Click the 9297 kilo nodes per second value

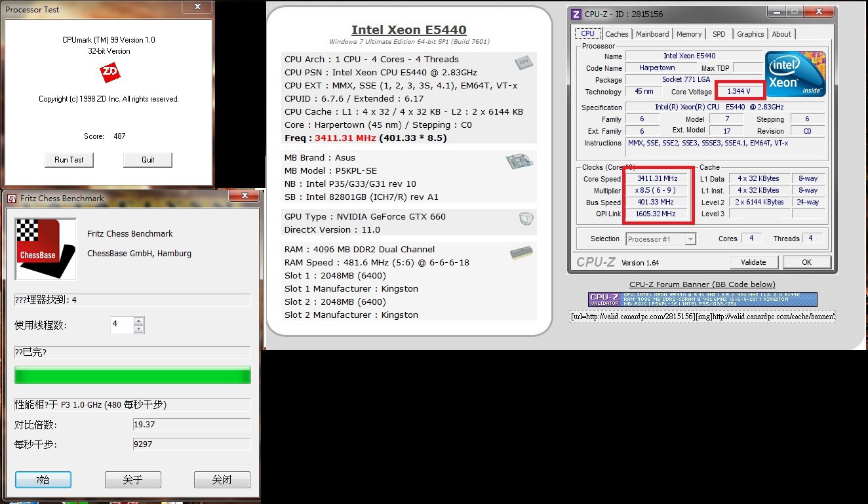191,444
